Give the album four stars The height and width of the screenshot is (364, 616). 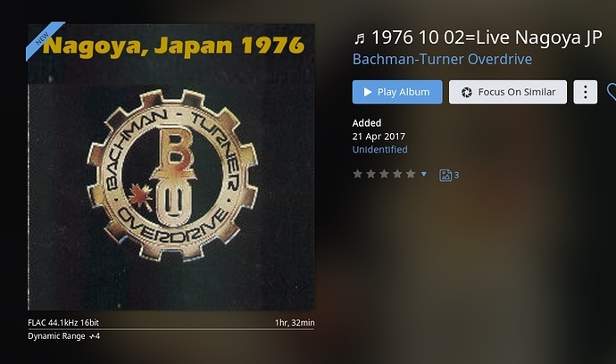point(397,174)
